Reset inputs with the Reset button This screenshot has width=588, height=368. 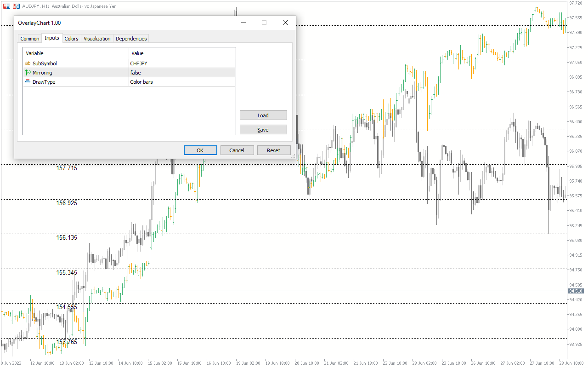point(274,150)
